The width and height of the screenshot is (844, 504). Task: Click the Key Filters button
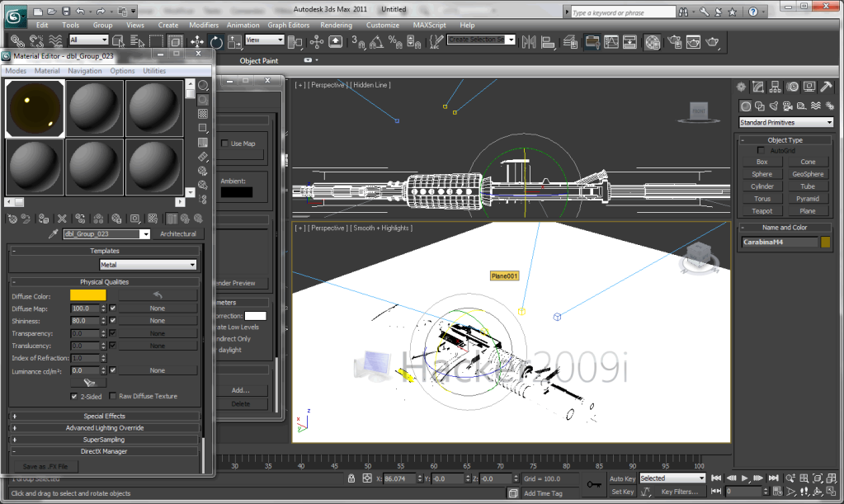(679, 492)
